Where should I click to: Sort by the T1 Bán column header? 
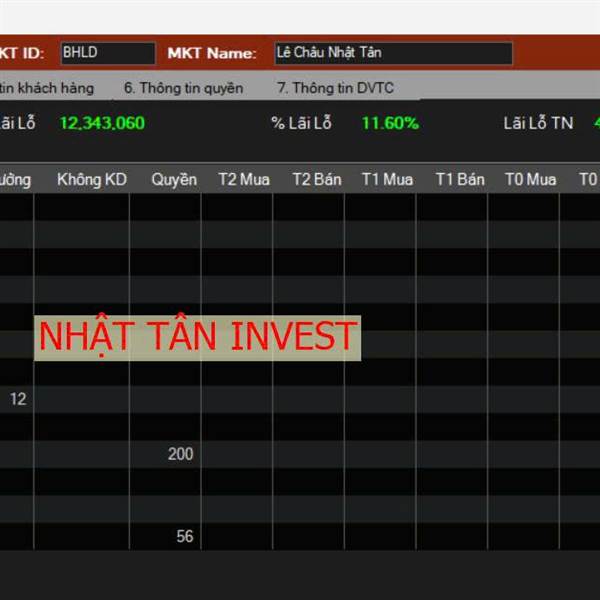click(460, 179)
